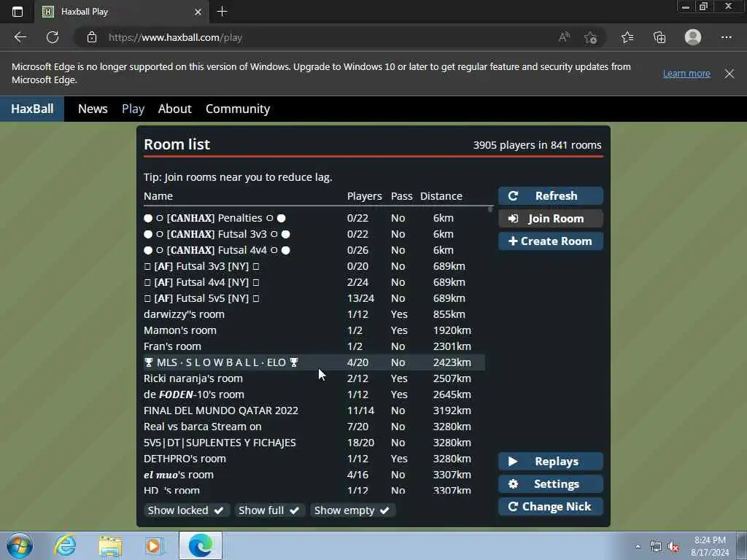Toggle Show full filter
Screen dimensions: 747x560
coord(270,510)
